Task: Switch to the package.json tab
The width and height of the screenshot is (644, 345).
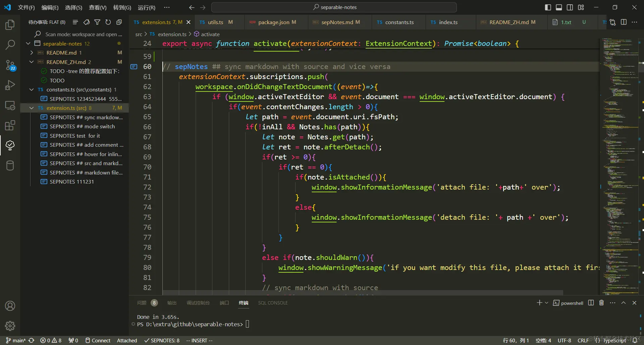Action: point(276,22)
